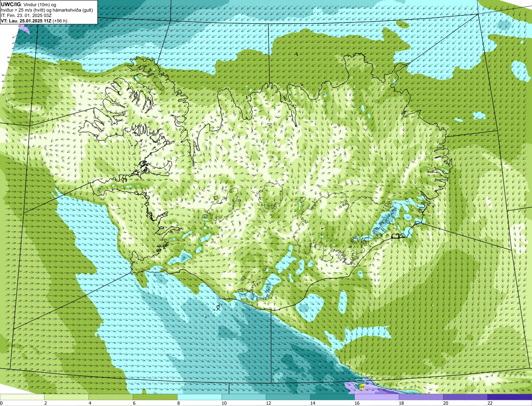Viewport: 532px width, 406px height.
Task: Click the 'IT: Fim. 23. 01. 2025 03Z' line
Action: (x=26, y=15)
